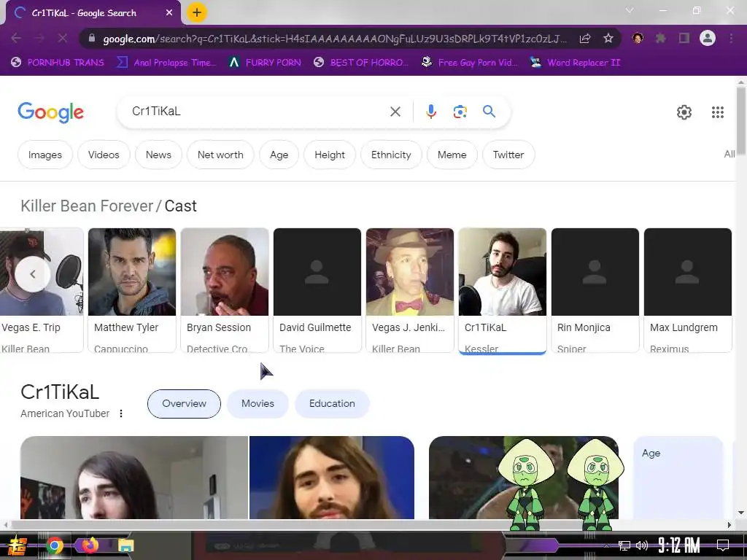Select the Twitter search chip
This screenshot has height=560, width=747.
coord(508,155)
